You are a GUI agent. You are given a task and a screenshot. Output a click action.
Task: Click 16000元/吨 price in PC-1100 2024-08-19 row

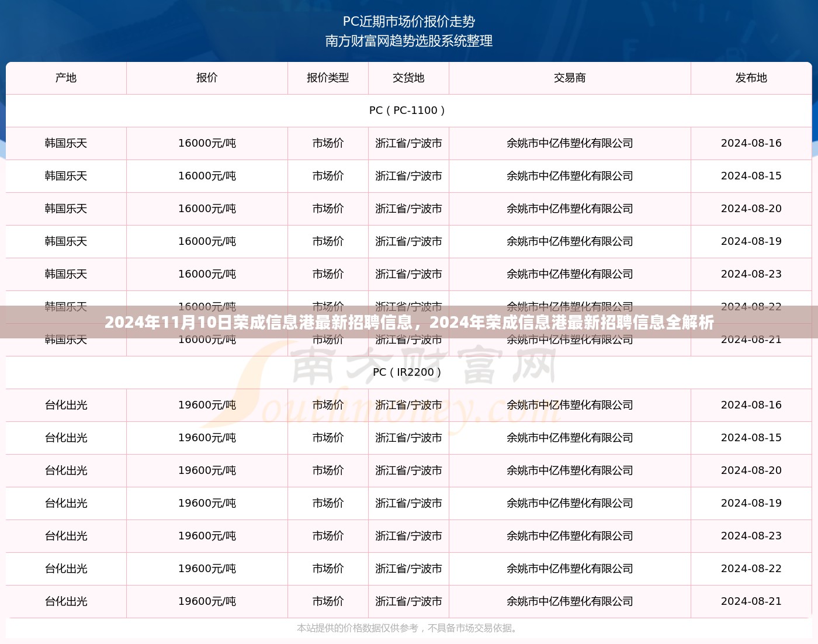pyautogui.click(x=207, y=241)
